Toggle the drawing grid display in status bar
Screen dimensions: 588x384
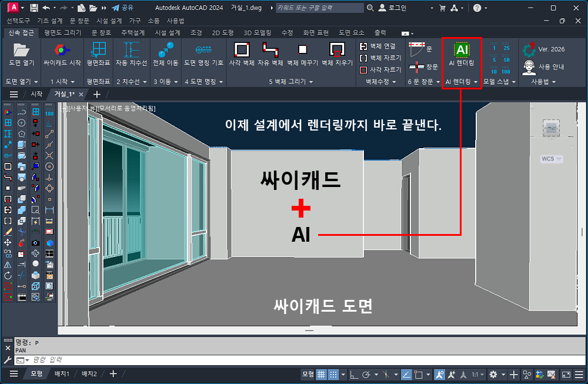tap(321, 374)
